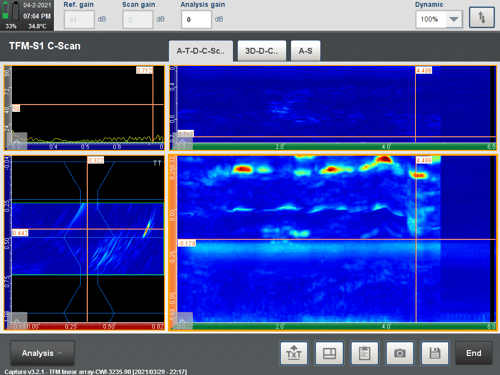This screenshot has width=500, height=375.
Task: Switch to the A-S tab
Action: [305, 51]
